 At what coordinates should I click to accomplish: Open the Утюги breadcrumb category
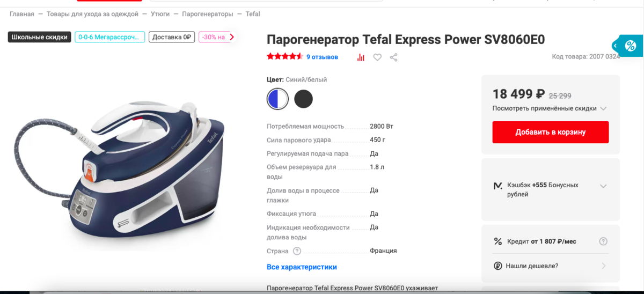tap(160, 14)
